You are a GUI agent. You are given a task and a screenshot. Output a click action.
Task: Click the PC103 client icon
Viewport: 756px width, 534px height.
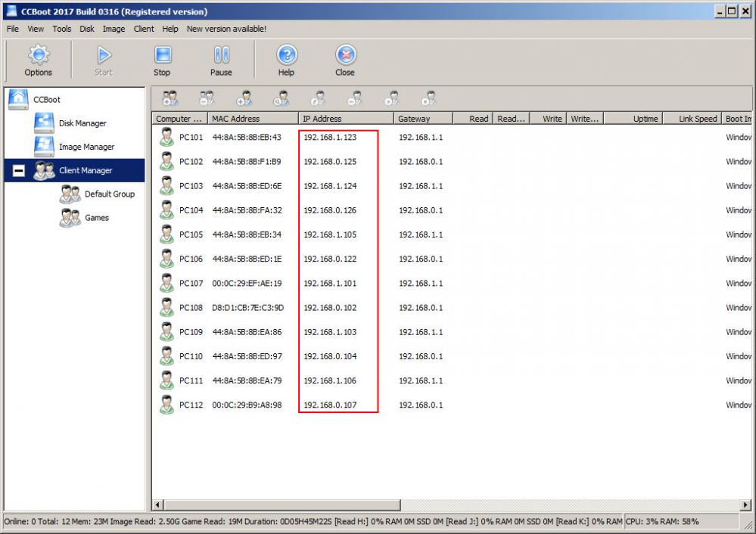pos(166,186)
